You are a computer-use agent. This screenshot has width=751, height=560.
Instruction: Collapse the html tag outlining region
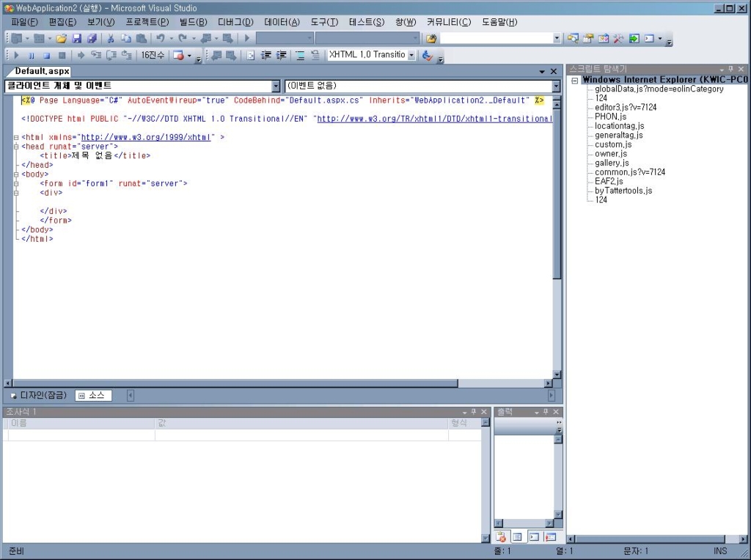(16, 137)
